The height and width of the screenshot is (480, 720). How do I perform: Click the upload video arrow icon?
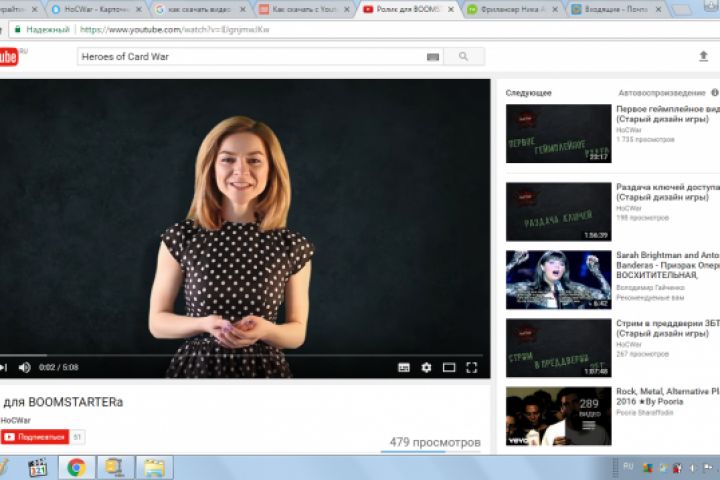coord(703,56)
